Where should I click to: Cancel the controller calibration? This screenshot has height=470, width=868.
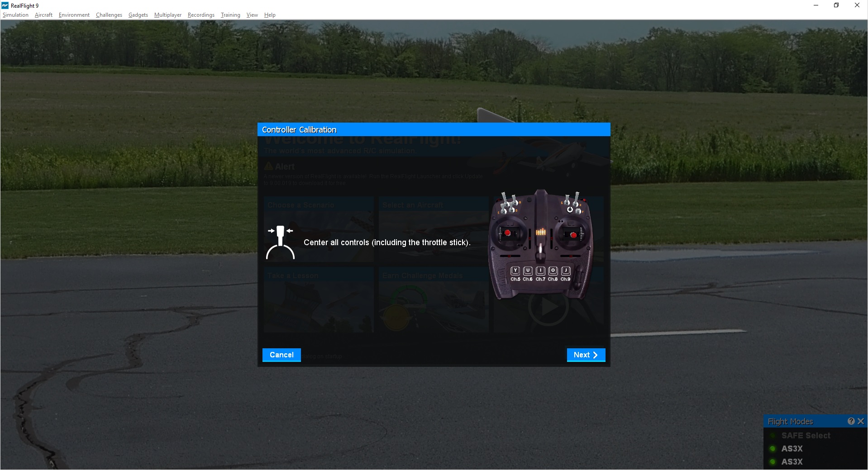pyautogui.click(x=281, y=355)
